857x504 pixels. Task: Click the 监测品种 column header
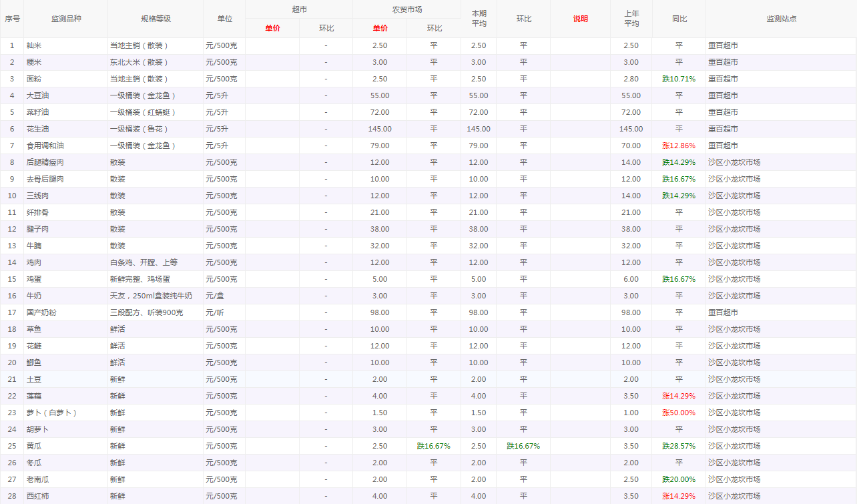65,19
